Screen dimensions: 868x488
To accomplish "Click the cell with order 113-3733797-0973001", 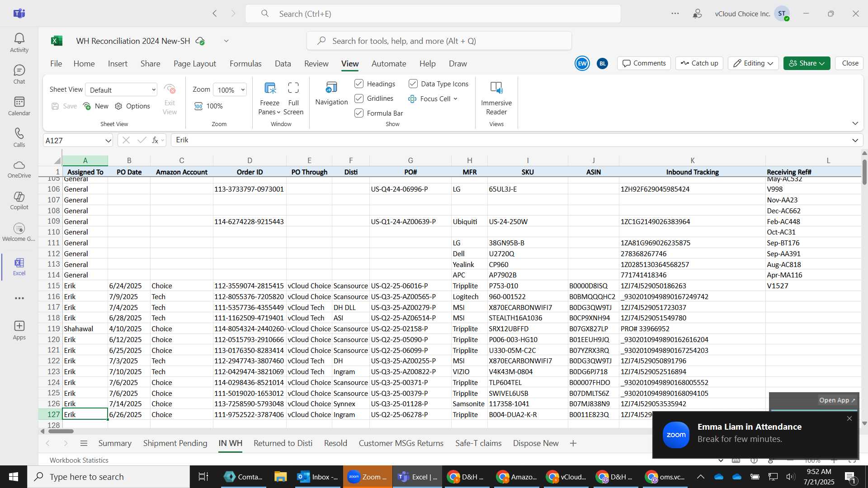I will point(250,189).
